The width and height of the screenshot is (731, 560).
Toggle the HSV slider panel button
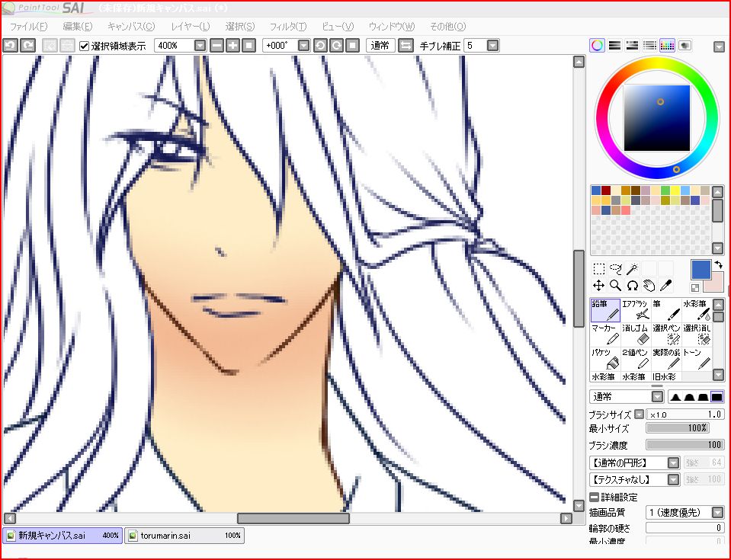click(x=632, y=45)
